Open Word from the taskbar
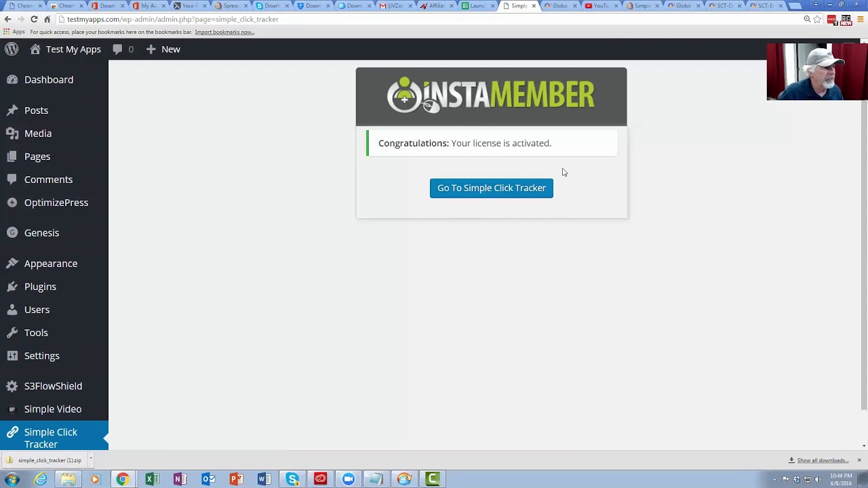The height and width of the screenshot is (488, 868). pyautogui.click(x=264, y=479)
